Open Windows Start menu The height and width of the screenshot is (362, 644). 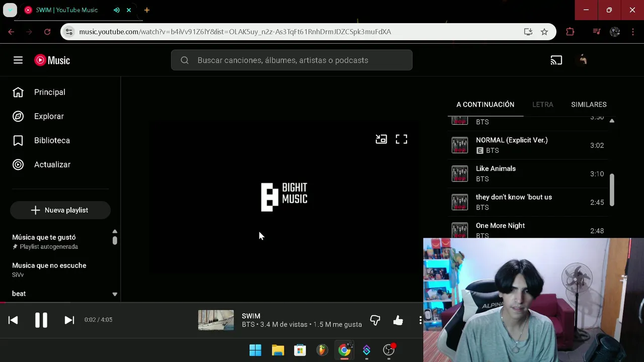coord(256,350)
